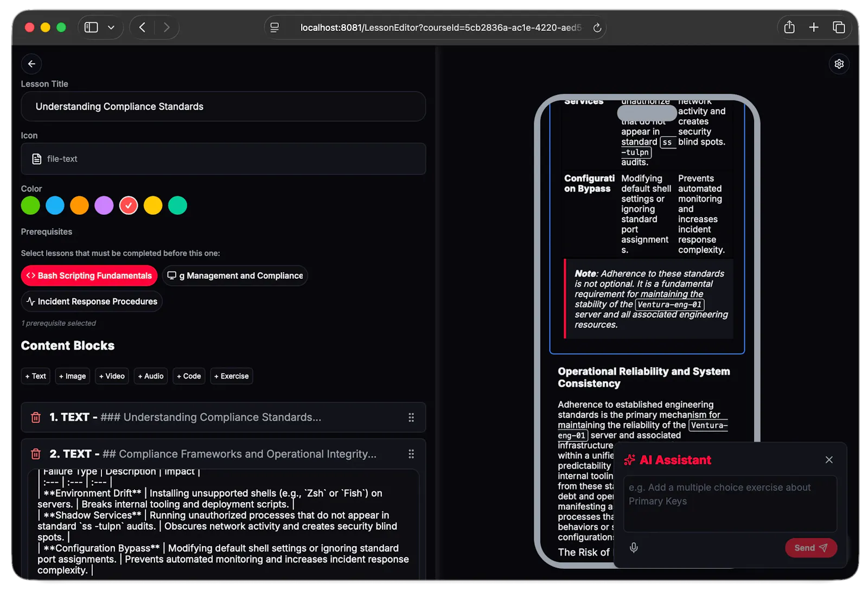The width and height of the screenshot is (868, 591).
Task: Grab the drag handle of block 2
Action: (x=411, y=454)
